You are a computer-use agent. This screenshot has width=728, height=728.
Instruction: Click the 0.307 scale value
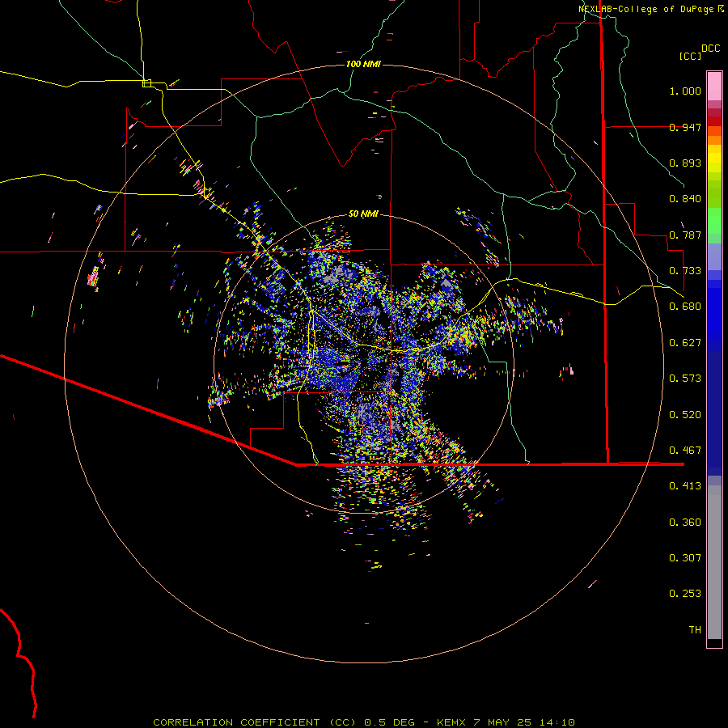[x=685, y=558]
